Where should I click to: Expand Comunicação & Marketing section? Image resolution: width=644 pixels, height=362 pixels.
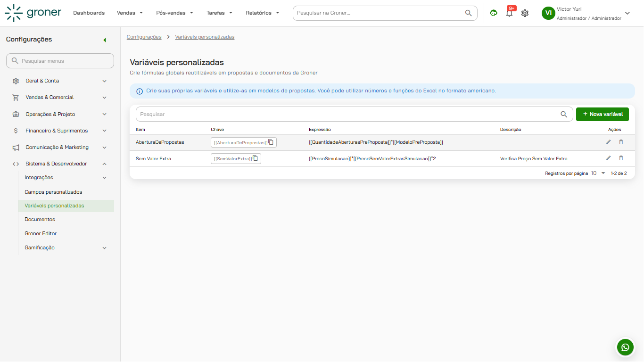(105, 148)
